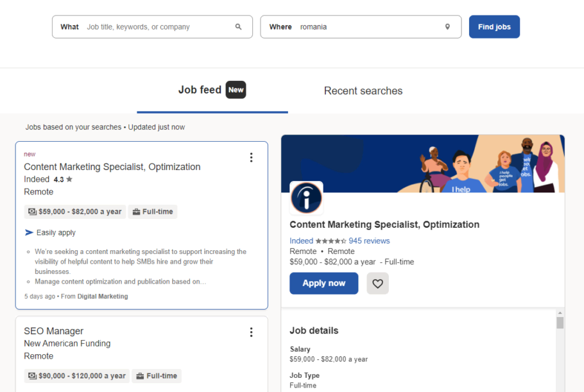Click the Easily apply arrow icon
This screenshot has width=584, height=392.
[x=29, y=233]
